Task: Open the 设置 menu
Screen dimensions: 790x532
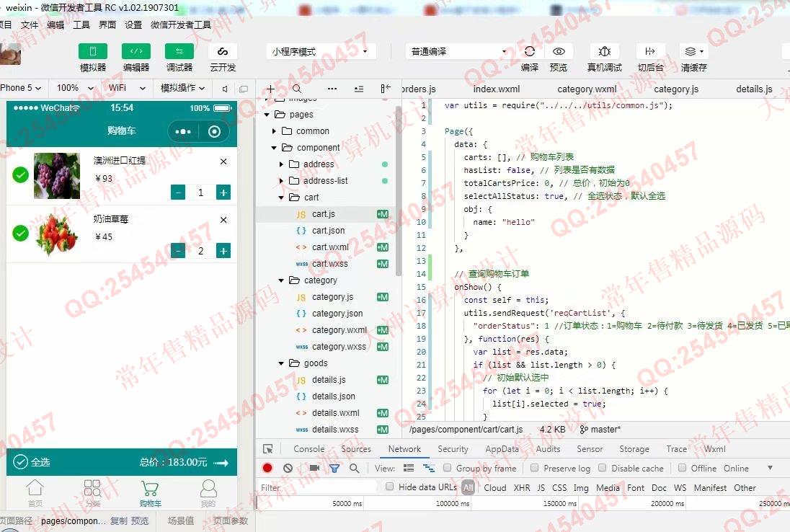Action: (x=133, y=25)
